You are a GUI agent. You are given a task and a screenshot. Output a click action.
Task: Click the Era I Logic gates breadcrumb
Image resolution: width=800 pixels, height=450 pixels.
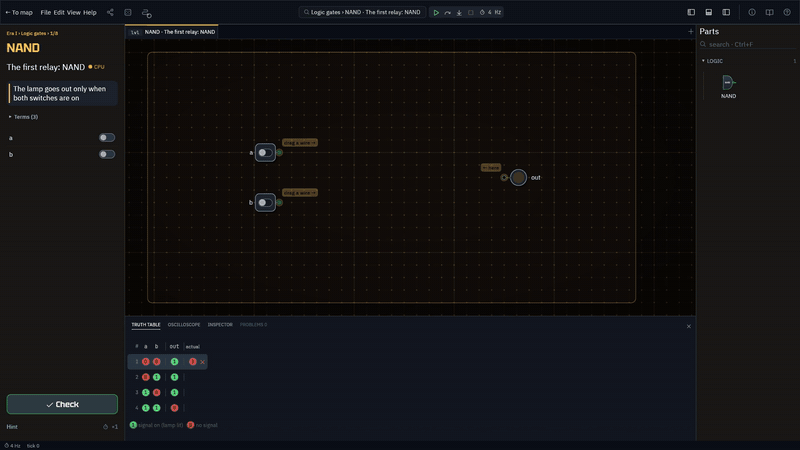pyautogui.click(x=32, y=33)
